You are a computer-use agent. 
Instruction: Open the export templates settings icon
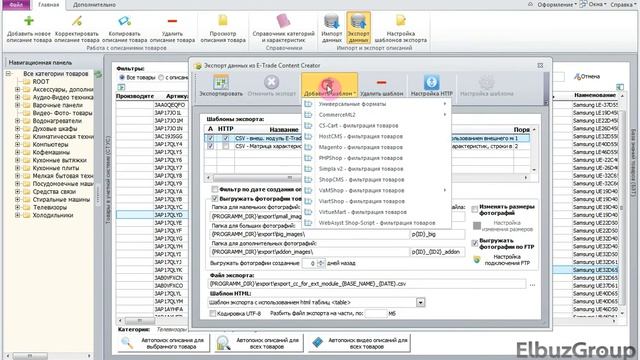coord(400,20)
